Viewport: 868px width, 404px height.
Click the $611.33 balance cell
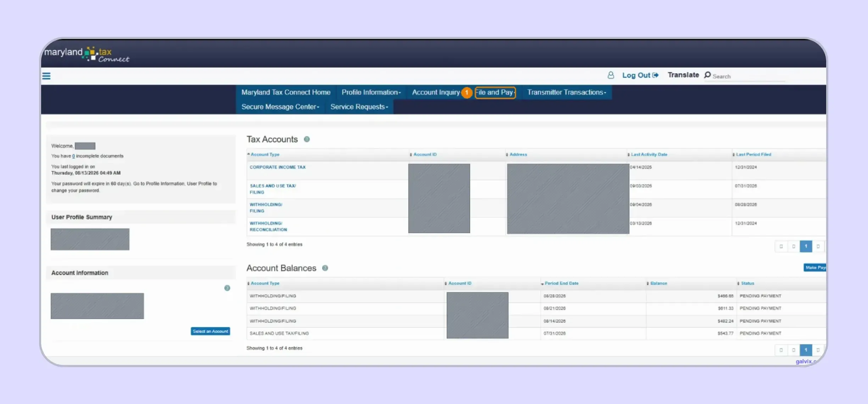coord(725,308)
